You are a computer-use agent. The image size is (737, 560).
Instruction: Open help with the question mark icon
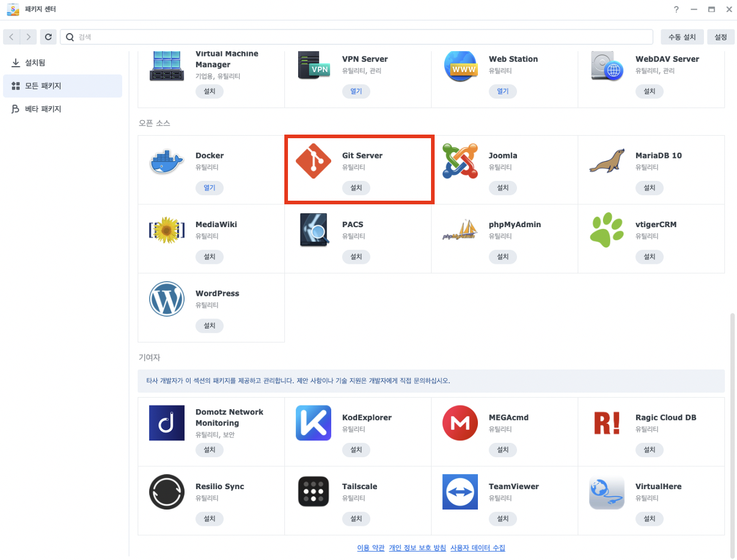[x=676, y=10]
